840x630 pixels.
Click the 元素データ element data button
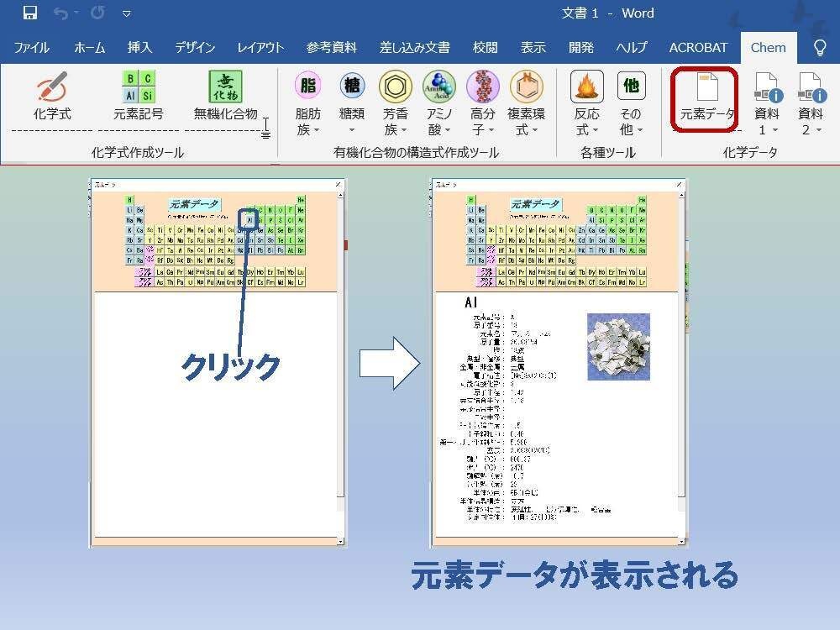[x=706, y=98]
